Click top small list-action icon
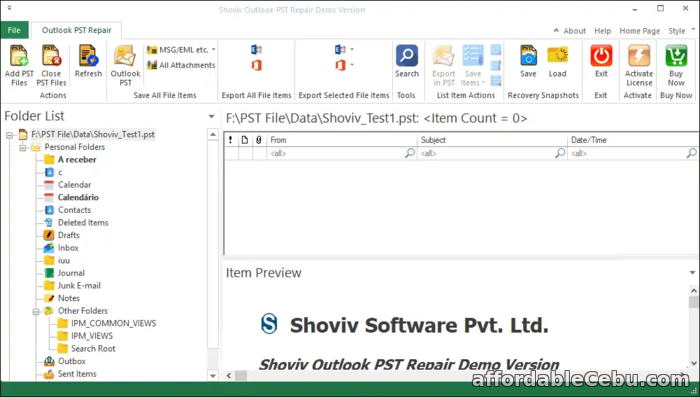The image size is (700, 397). click(x=496, y=50)
